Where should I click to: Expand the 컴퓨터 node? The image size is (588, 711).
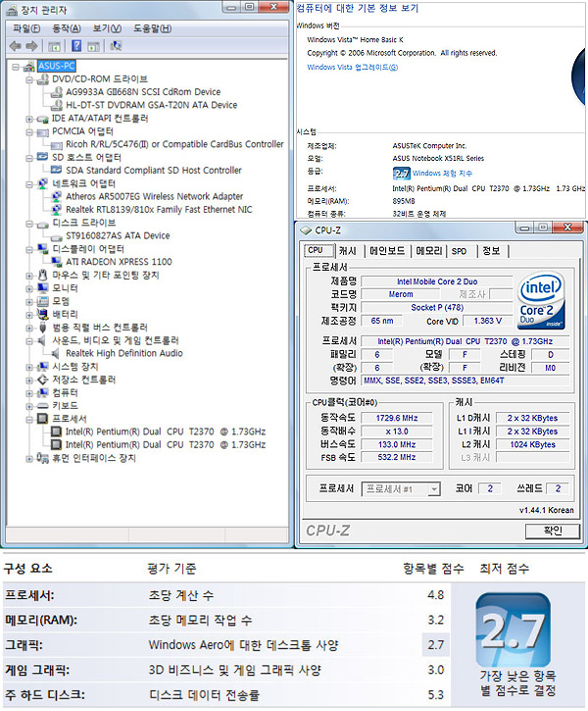[x=29, y=393]
